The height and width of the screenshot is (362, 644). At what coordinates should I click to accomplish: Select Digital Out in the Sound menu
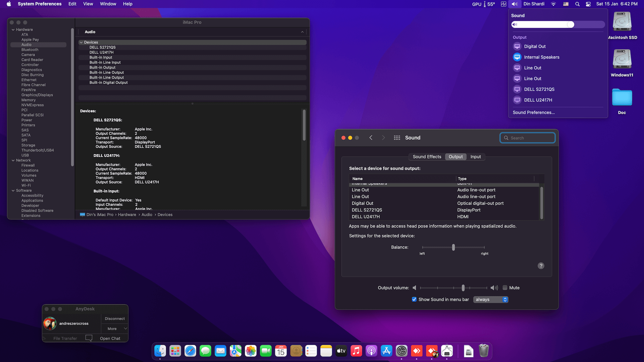[x=535, y=46]
